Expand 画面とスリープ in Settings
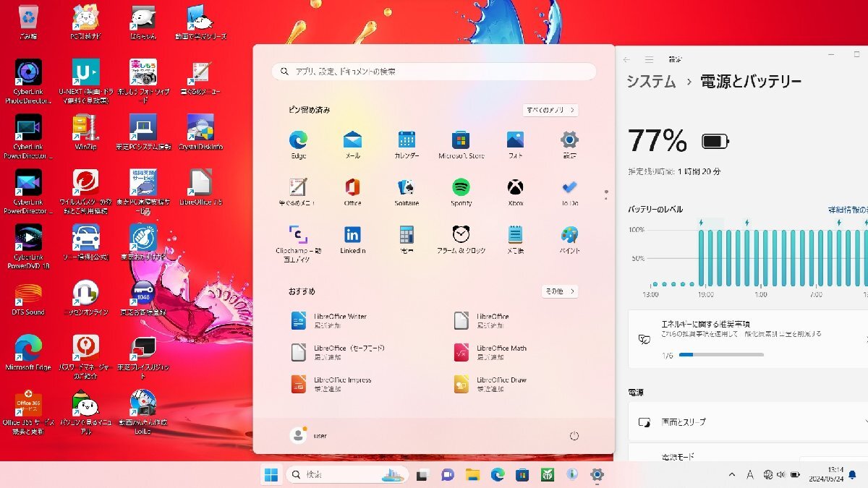Viewport: 868px width, 488px height. [x=748, y=421]
